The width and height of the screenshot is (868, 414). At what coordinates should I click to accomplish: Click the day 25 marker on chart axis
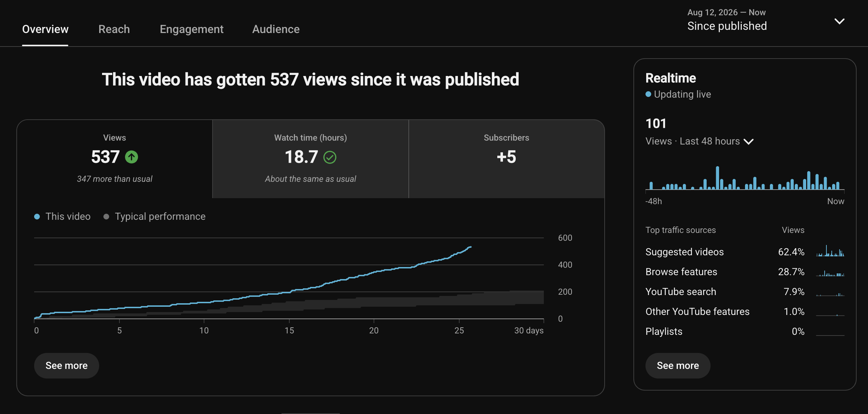click(x=459, y=330)
